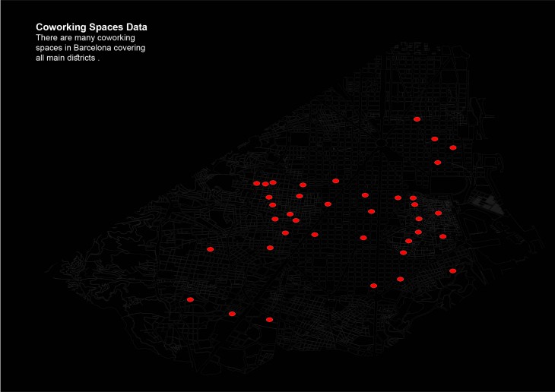The image size is (555, 392).
Task: Click the second-highest red marker on the map
Action: point(434,139)
